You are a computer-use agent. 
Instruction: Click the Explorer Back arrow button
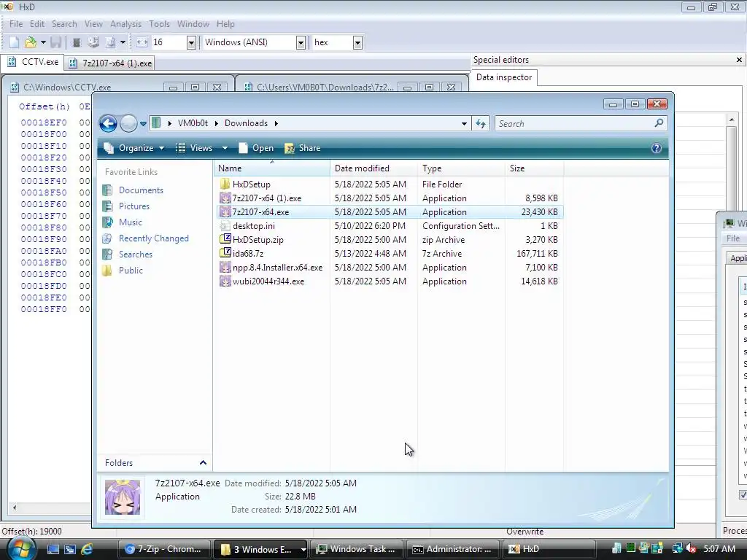coord(108,123)
